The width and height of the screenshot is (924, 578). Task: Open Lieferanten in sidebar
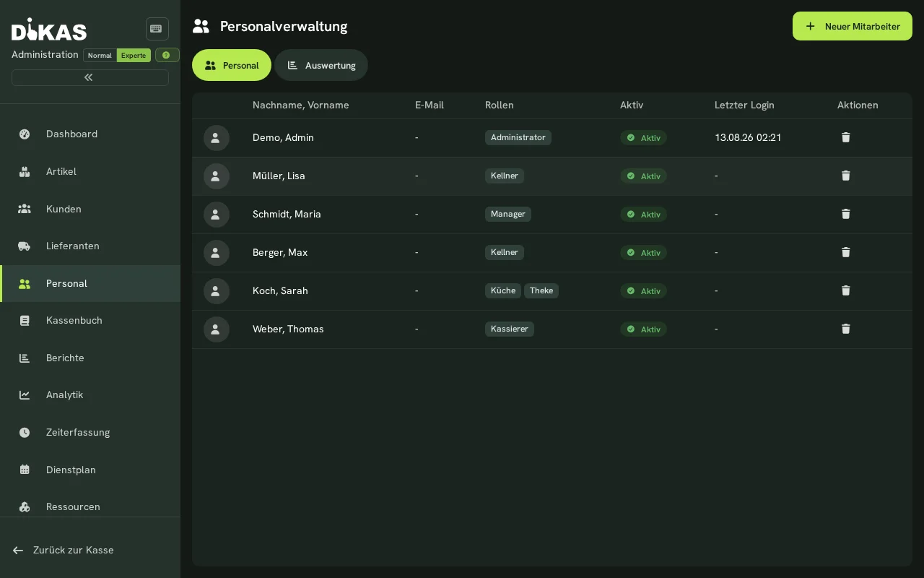pos(90,246)
